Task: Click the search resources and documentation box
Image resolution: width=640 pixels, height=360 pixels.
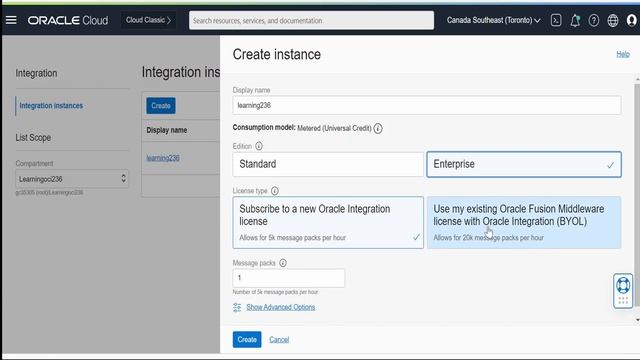Action: (311, 20)
